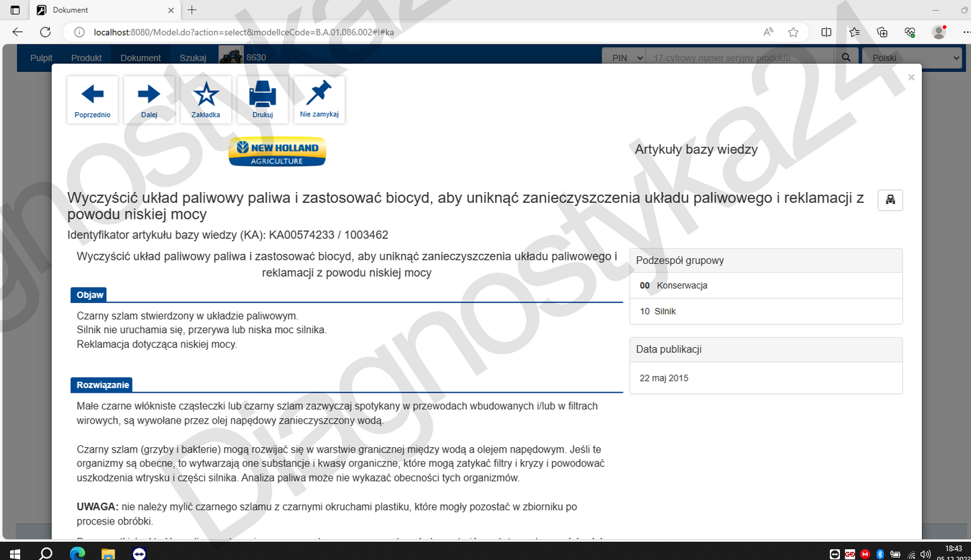Close the Dokument browser tab
Image resolution: width=971 pixels, height=560 pixels.
(x=171, y=10)
